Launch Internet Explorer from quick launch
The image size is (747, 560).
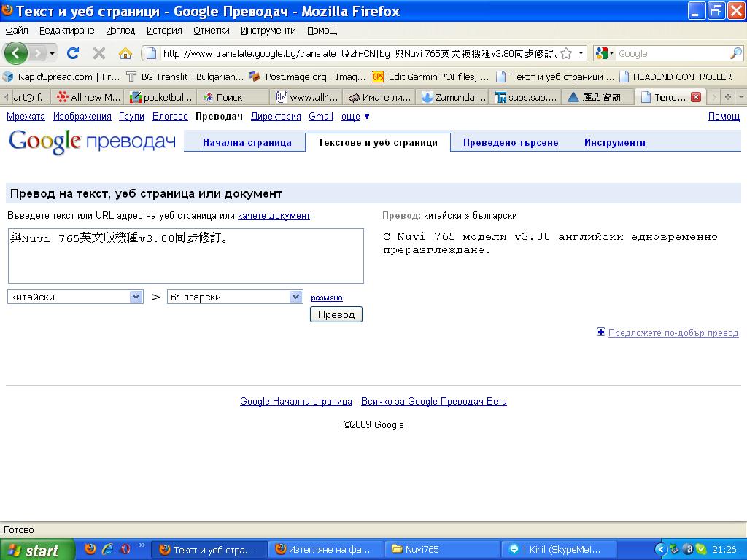pos(108,549)
